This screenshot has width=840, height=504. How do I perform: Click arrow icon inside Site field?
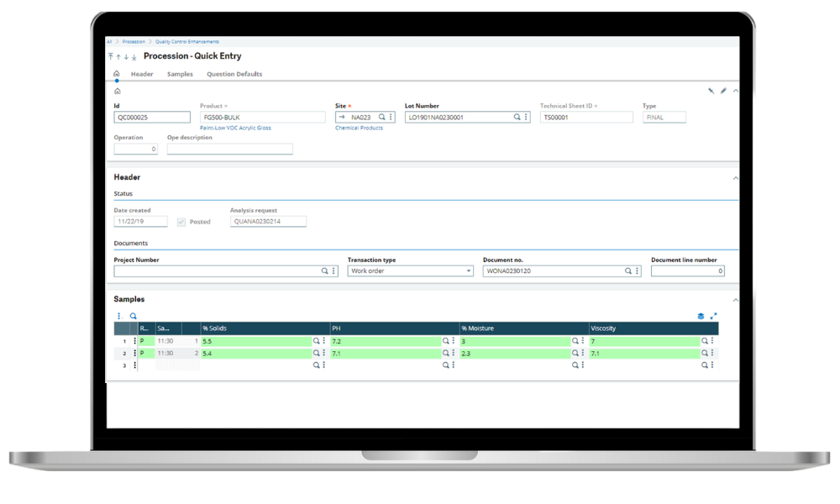tap(342, 117)
